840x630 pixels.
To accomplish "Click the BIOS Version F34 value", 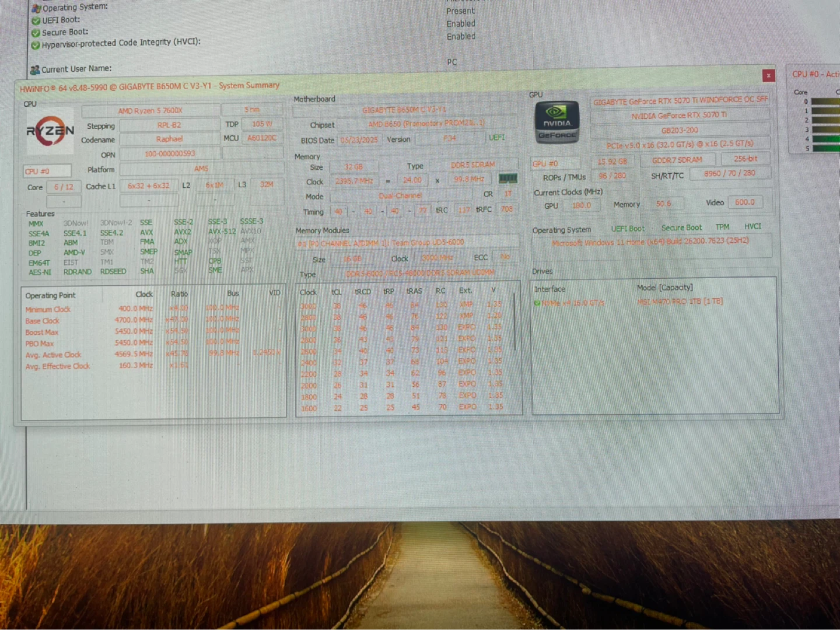I will click(x=450, y=139).
